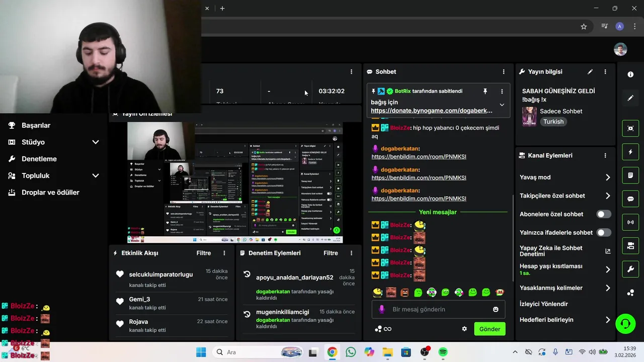Open WhatsApp from the taskbar
The image size is (644, 362).
351,352
